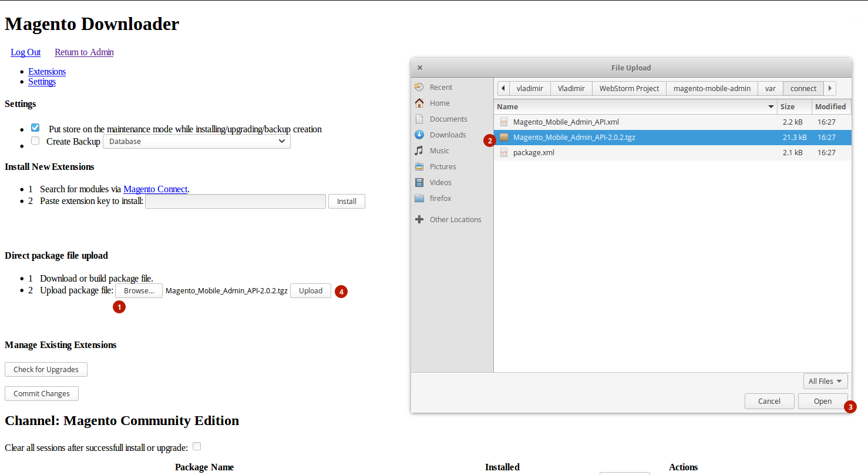The width and height of the screenshot is (868, 475).
Task: Select Magento_Mobile_Admin_API-2.0.2.tgz file row
Action: (x=672, y=137)
